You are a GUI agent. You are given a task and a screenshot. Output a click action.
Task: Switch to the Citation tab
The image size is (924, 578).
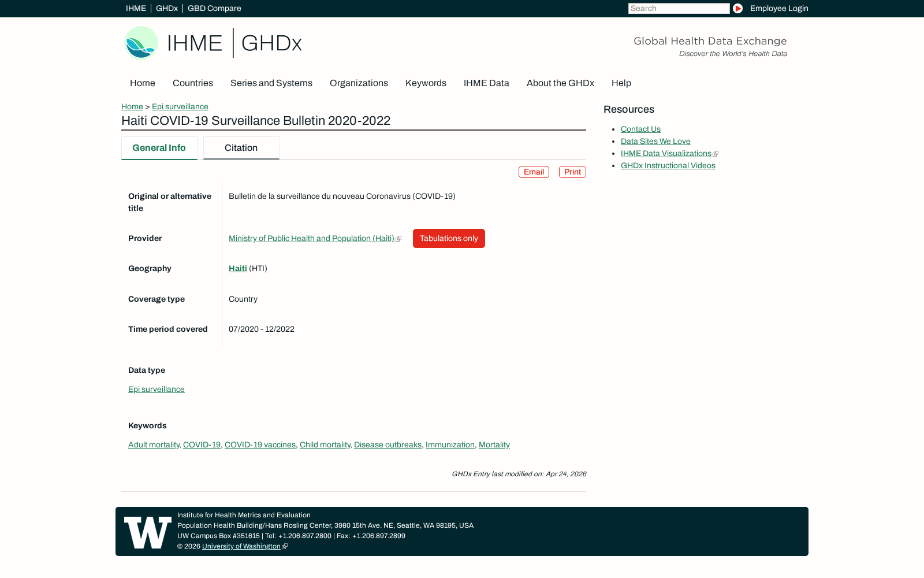(x=241, y=148)
